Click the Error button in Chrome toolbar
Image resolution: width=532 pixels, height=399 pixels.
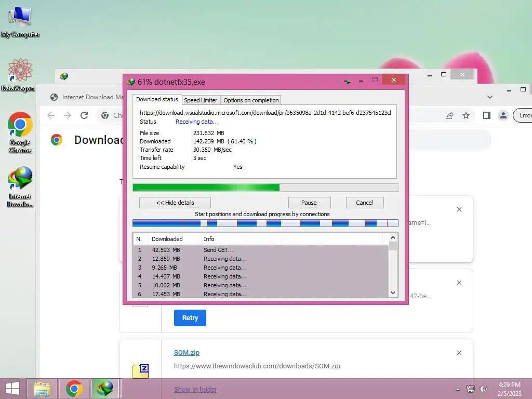pos(523,115)
